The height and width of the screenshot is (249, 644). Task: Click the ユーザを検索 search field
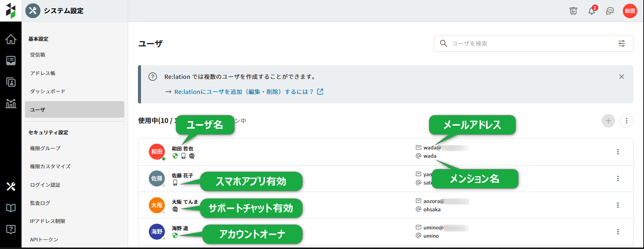click(x=529, y=43)
